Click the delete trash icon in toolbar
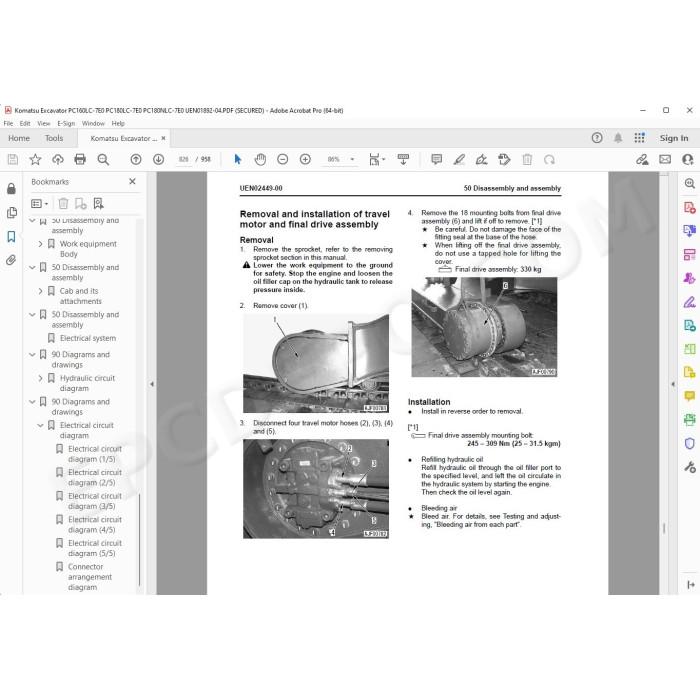The image size is (700, 700). (x=527, y=159)
